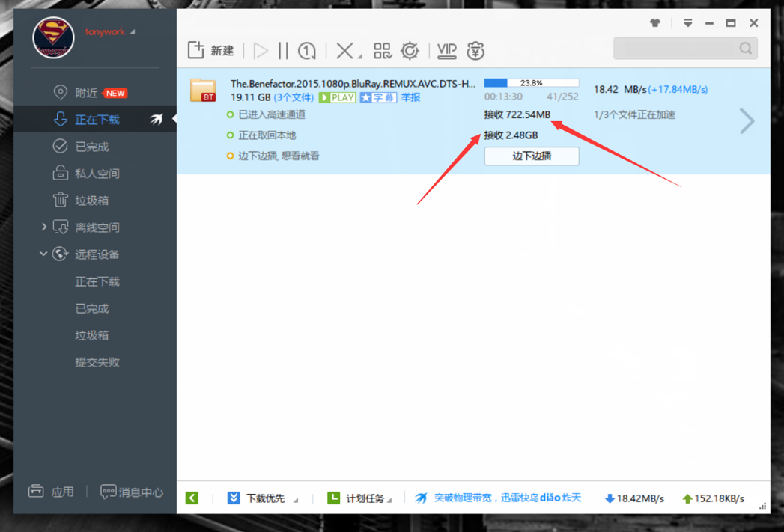
Task: Open the delete options dropdown arrow
Action: click(359, 56)
